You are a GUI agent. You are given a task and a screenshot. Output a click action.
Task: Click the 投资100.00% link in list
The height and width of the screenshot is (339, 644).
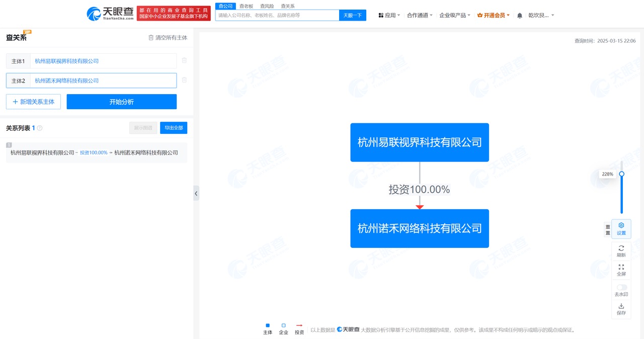click(94, 152)
